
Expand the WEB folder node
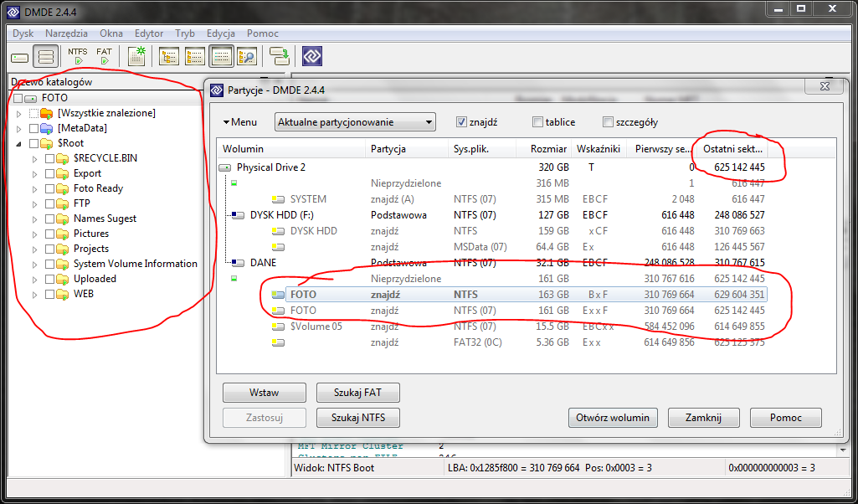tap(34, 295)
